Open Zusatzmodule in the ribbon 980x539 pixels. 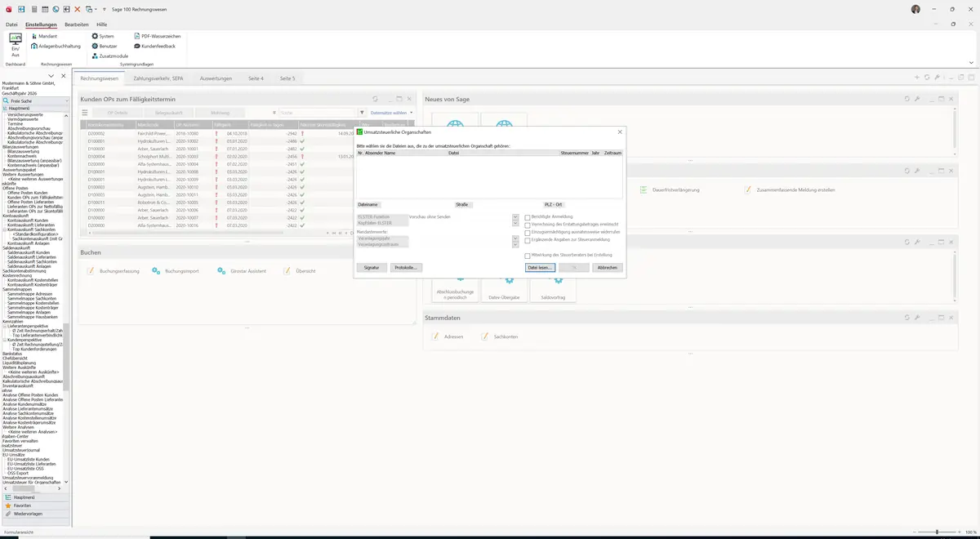pos(110,56)
